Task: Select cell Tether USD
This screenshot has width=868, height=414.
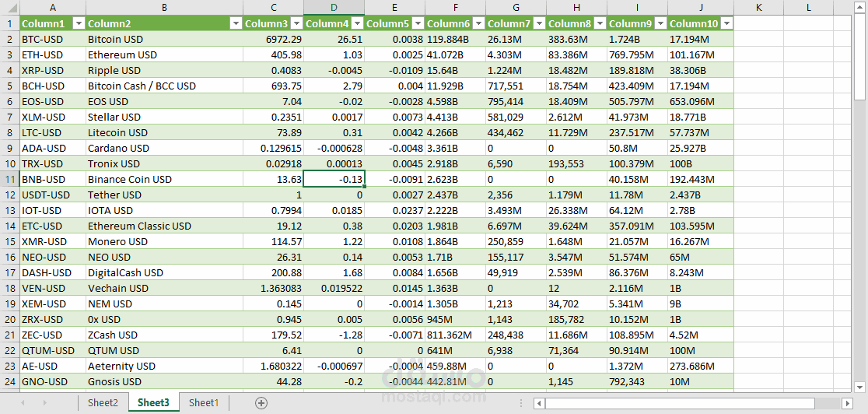Action: tap(164, 195)
